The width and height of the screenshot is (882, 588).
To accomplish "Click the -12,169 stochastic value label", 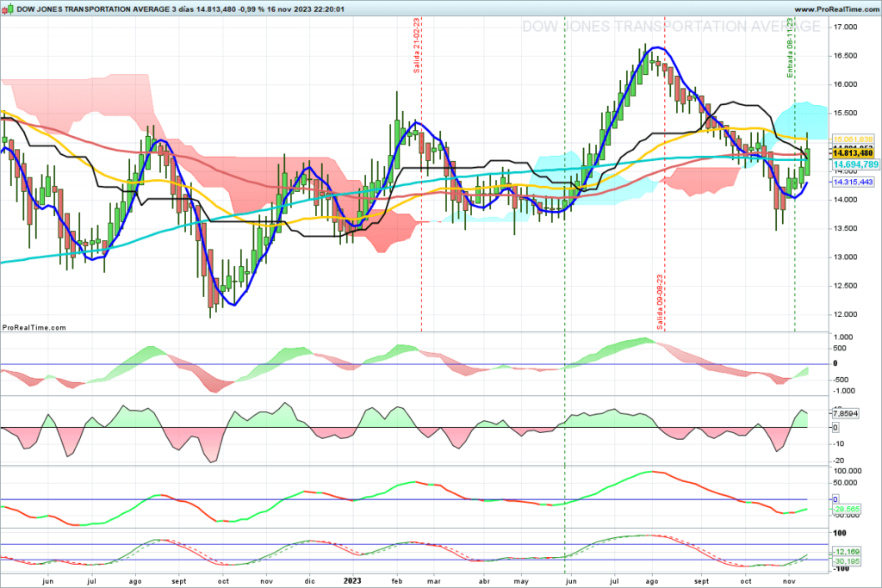I will pyautogui.click(x=847, y=552).
